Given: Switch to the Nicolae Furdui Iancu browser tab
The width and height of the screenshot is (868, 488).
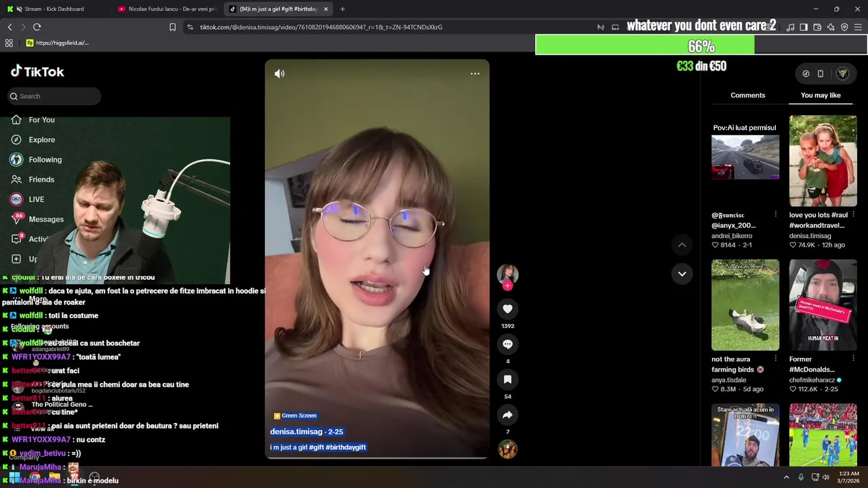Looking at the screenshot, I should 166,9.
